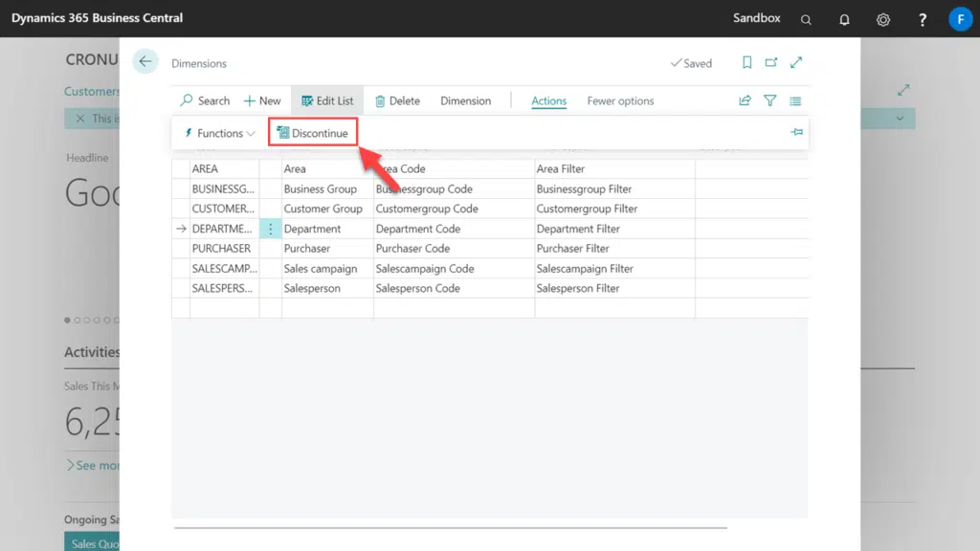Pin the action bar
Image resolution: width=980 pixels, height=551 pixels.
[x=796, y=133]
